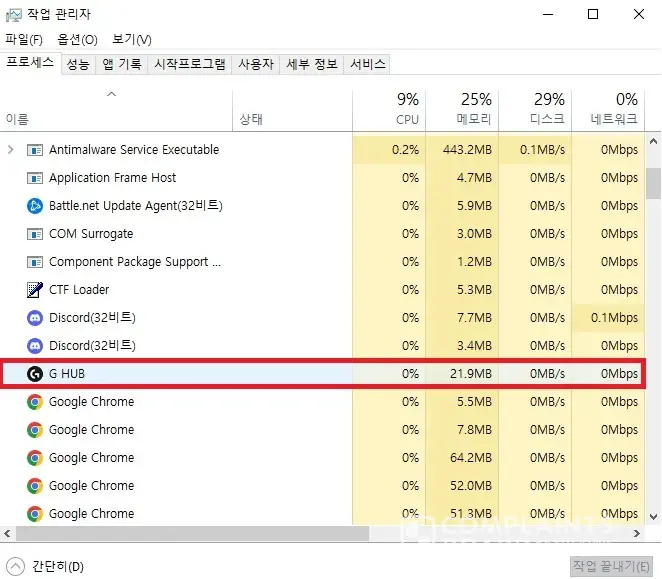The image size is (662, 579).
Task: Click the 작업 끝내기(E) button
Action: tap(611, 566)
